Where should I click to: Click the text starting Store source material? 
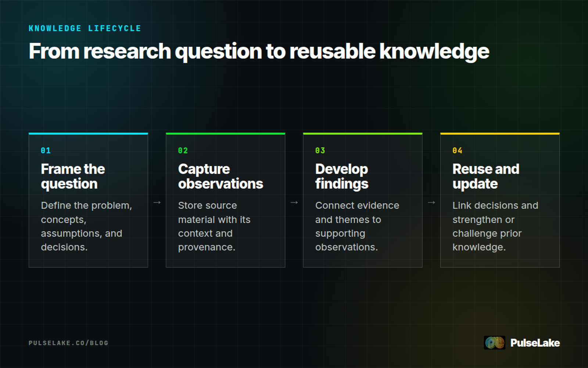[x=214, y=226]
